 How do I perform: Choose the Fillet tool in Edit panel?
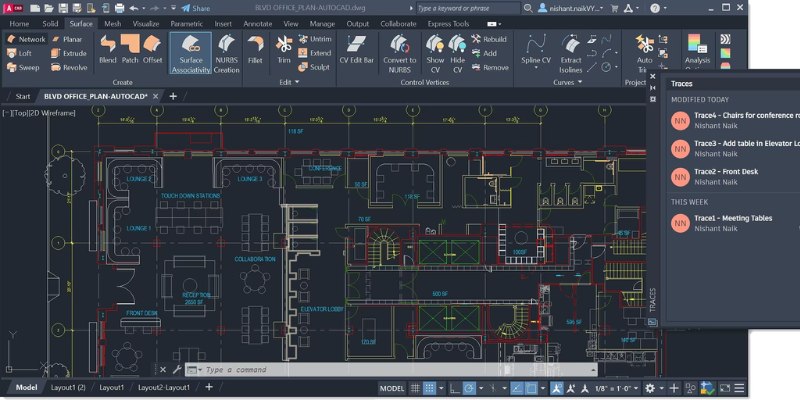[256, 50]
